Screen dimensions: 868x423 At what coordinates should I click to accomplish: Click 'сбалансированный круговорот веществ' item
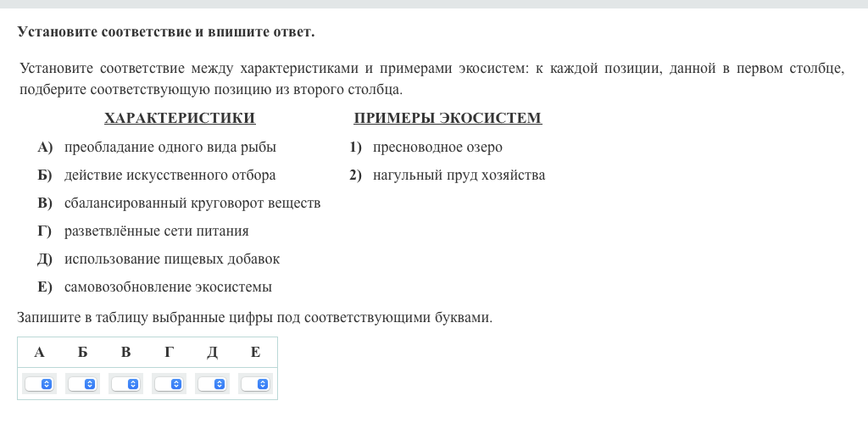coord(192,203)
